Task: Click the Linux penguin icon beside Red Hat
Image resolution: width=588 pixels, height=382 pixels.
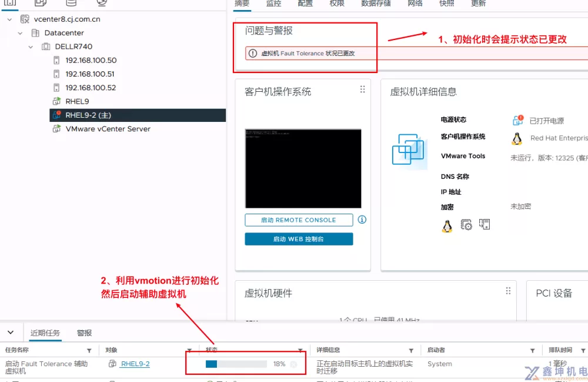Action: 517,138
